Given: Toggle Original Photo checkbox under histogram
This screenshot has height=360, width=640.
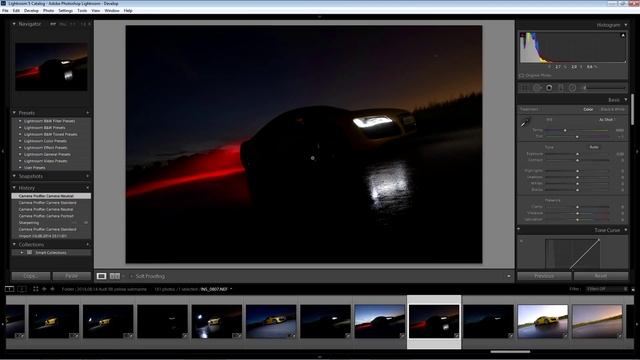Looking at the screenshot, I should (x=522, y=76).
